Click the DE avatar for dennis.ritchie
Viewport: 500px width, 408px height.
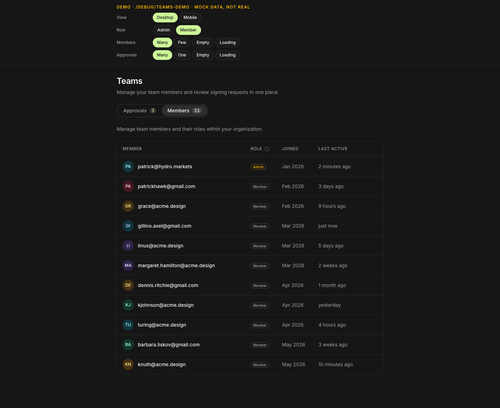point(128,285)
